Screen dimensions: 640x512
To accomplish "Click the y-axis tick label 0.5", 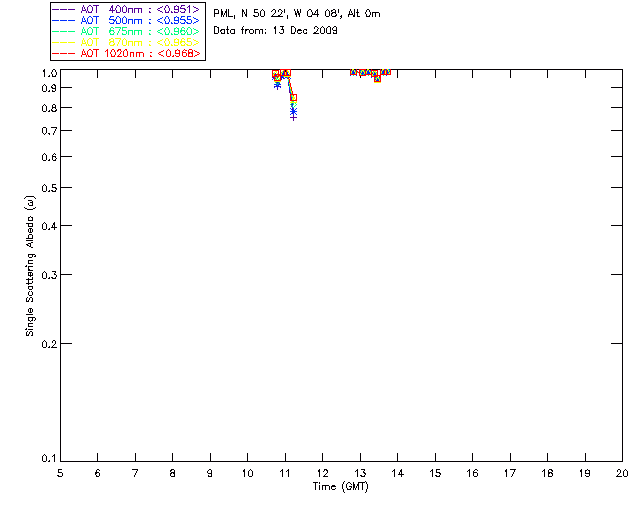I will [49, 189].
